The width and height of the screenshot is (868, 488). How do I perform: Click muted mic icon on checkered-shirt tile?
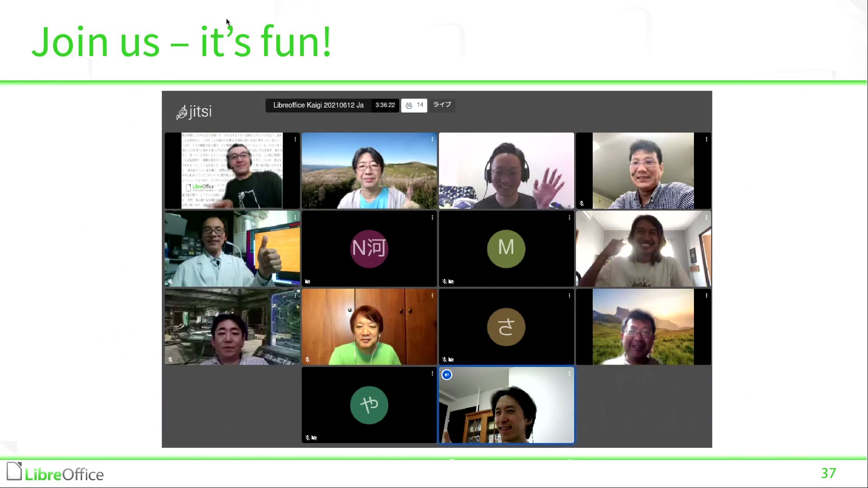pyautogui.click(x=581, y=203)
